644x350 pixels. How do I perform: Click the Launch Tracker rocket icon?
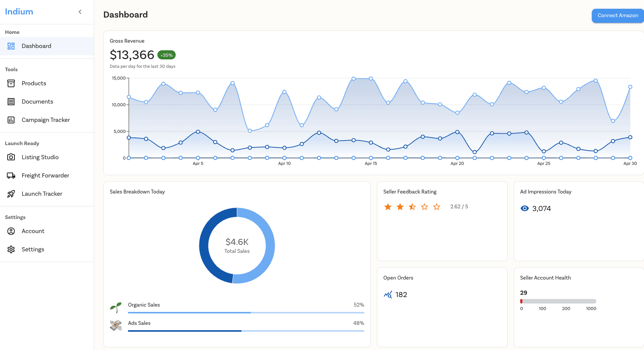click(x=11, y=194)
